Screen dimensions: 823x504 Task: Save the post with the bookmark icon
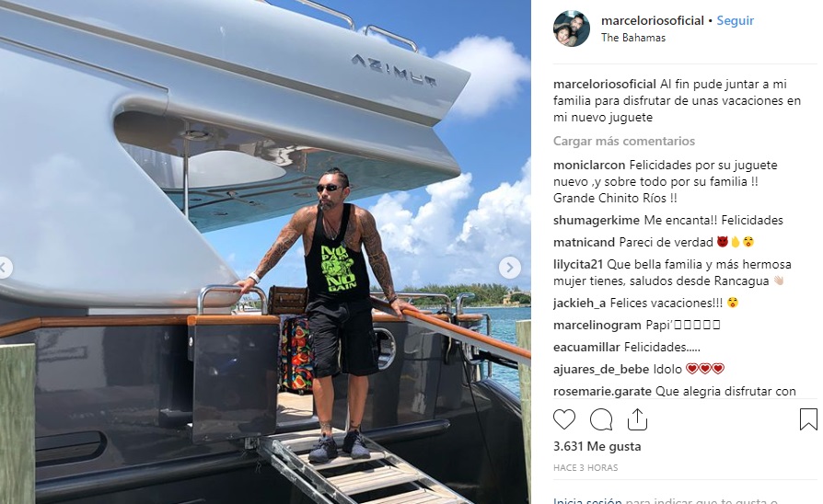point(808,419)
